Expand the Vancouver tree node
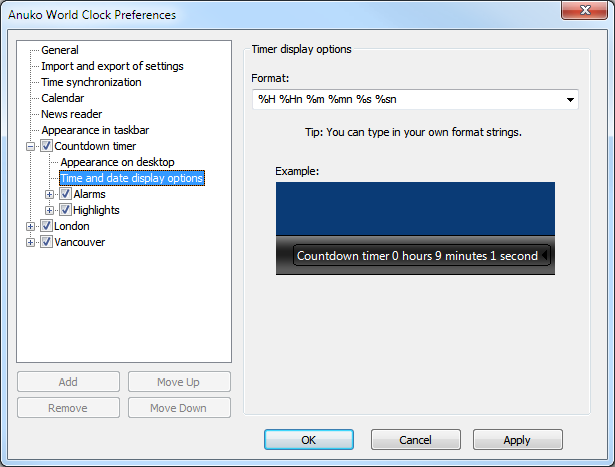This screenshot has height=467, width=615. point(31,242)
